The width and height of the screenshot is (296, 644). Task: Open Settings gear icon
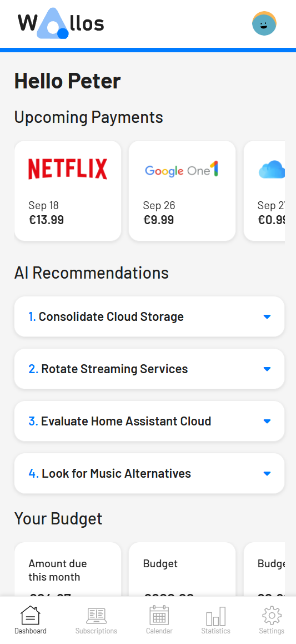tap(272, 616)
